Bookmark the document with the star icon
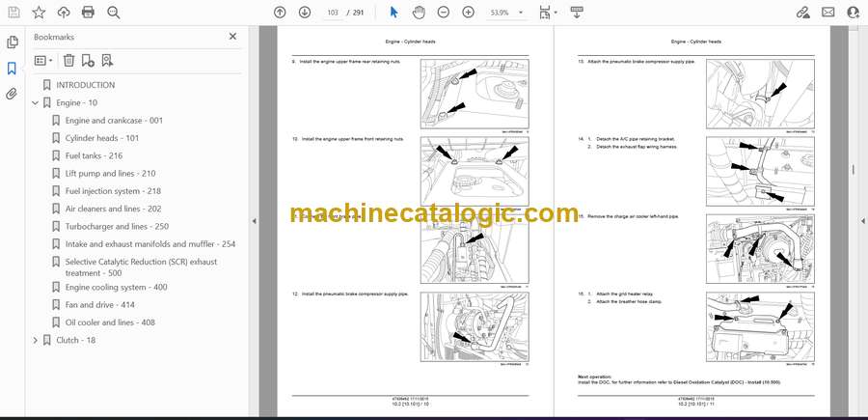 click(x=39, y=13)
